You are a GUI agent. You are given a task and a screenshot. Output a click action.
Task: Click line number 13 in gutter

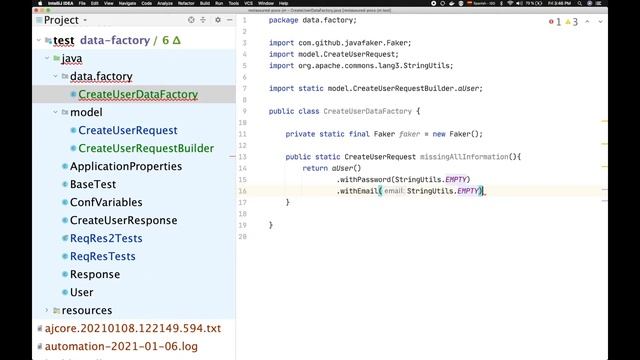243,157
